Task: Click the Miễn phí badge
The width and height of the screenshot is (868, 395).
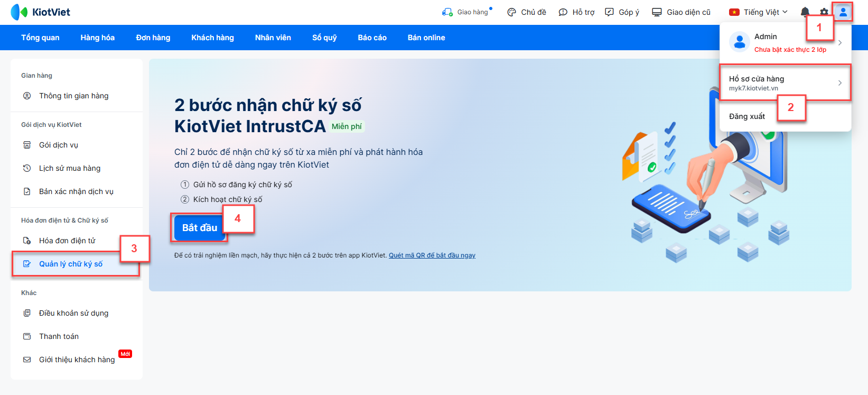Action: click(x=347, y=126)
